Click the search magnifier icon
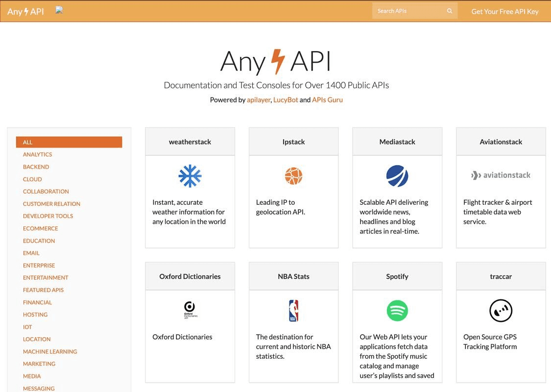Image resolution: width=551 pixels, height=392 pixels. click(450, 11)
